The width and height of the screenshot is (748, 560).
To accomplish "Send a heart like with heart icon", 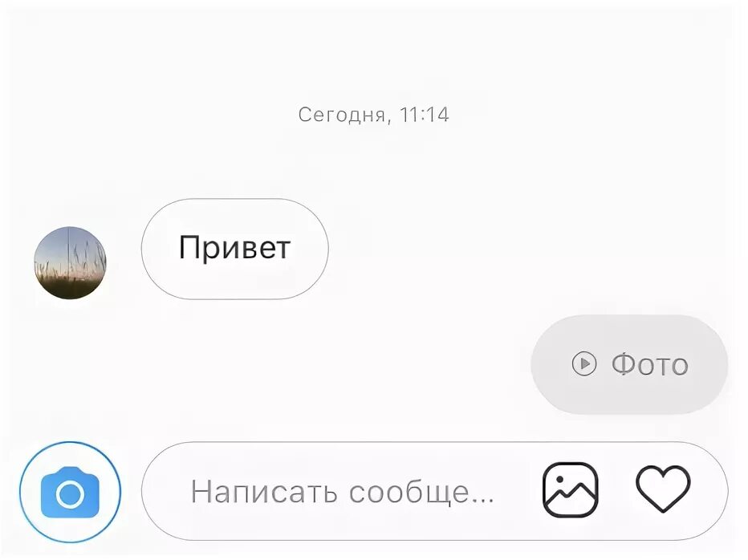I will click(x=663, y=489).
